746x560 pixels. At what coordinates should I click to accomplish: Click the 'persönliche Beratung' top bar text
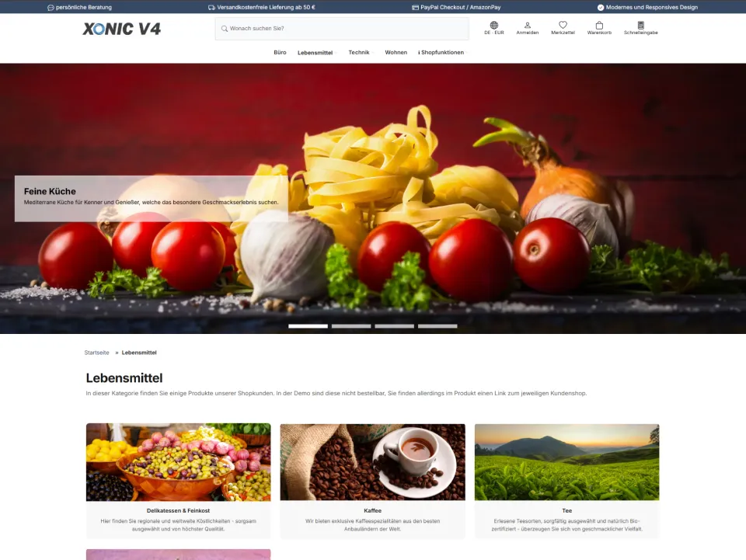84,8
